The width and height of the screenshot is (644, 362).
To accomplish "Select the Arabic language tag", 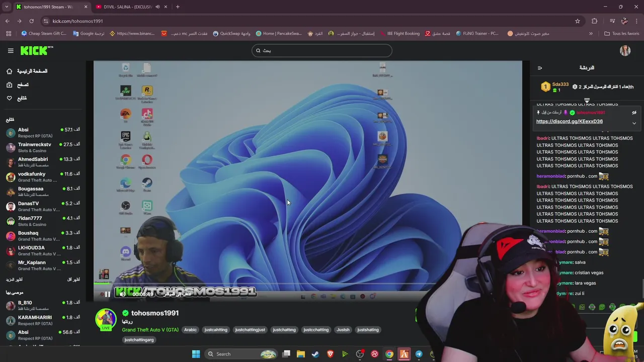I will click(x=190, y=330).
